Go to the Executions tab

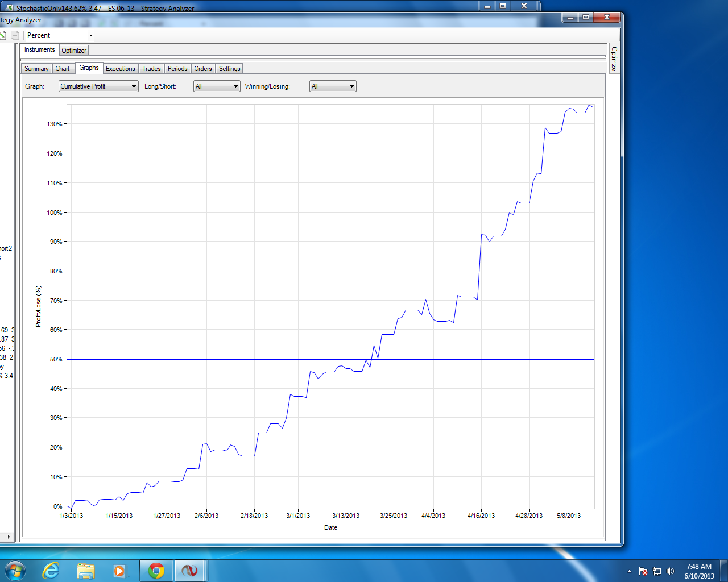121,69
